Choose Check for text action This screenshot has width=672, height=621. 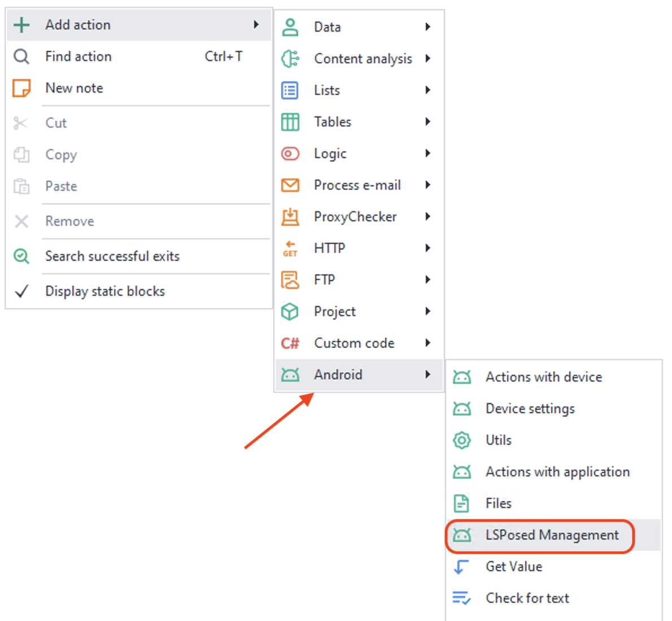pyautogui.click(x=527, y=598)
